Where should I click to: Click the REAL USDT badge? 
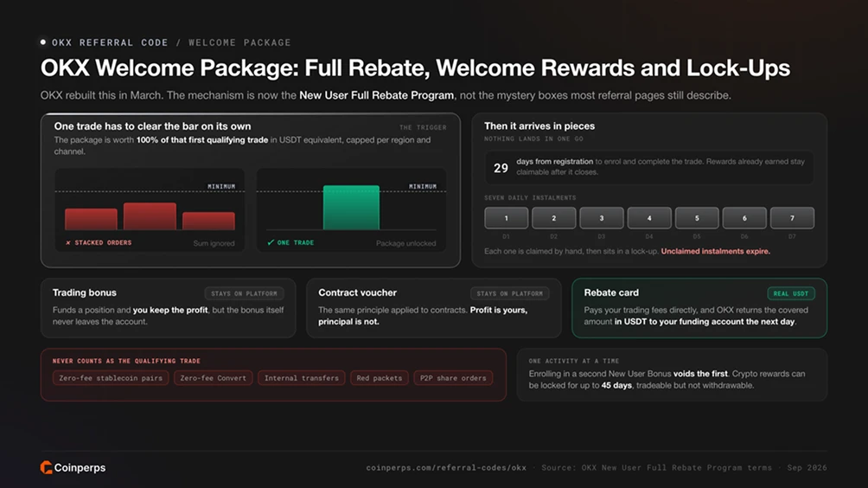tap(790, 293)
